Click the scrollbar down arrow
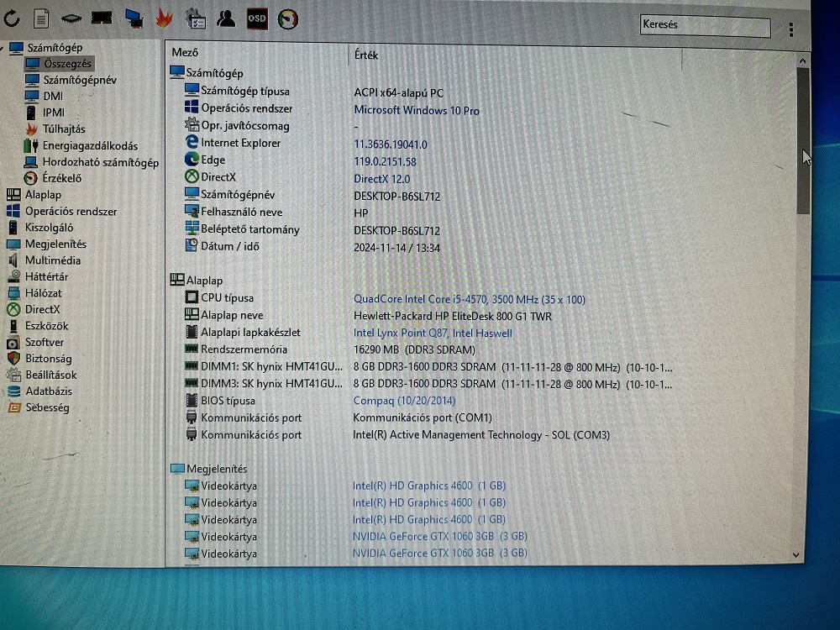The image size is (840, 630). coord(796,555)
